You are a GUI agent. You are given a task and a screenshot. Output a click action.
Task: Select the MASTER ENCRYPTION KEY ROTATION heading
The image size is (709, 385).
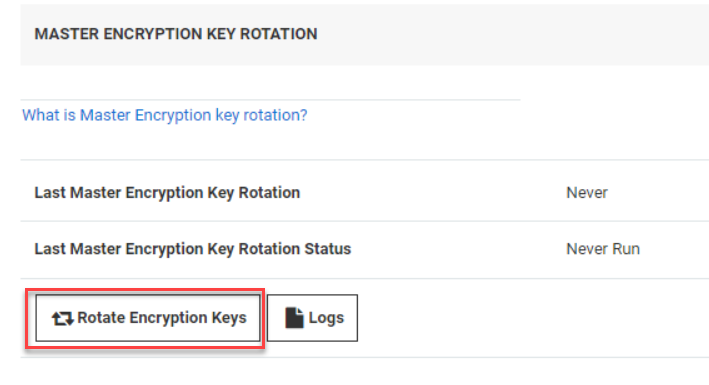(x=176, y=34)
